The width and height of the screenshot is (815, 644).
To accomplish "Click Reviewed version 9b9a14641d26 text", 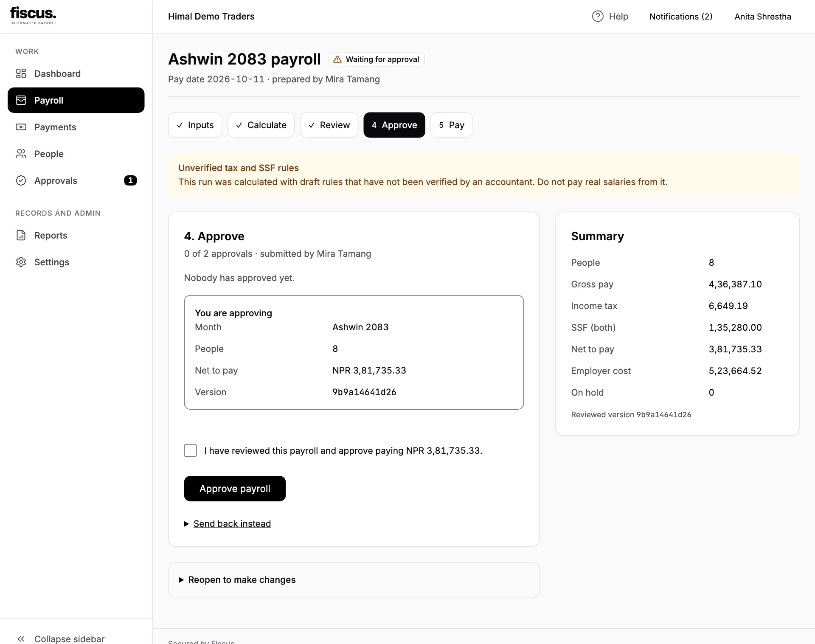I will (631, 415).
